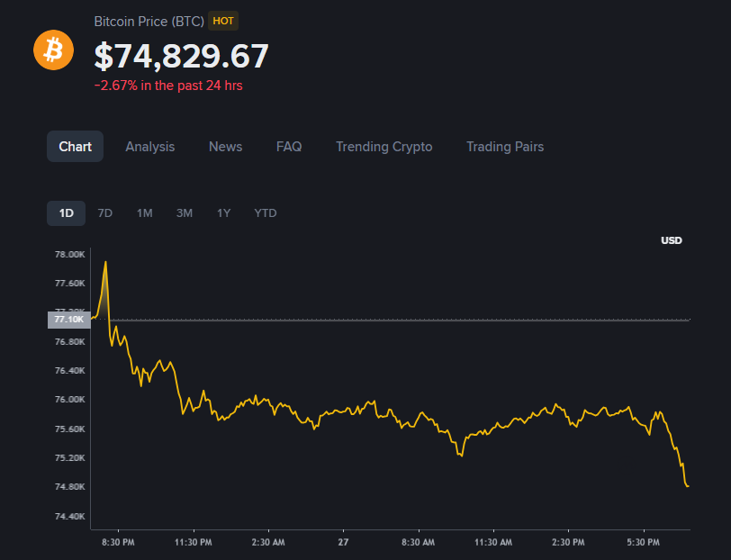This screenshot has height=560, width=731.
Task: Go to the FAQ tab
Action: click(x=289, y=147)
